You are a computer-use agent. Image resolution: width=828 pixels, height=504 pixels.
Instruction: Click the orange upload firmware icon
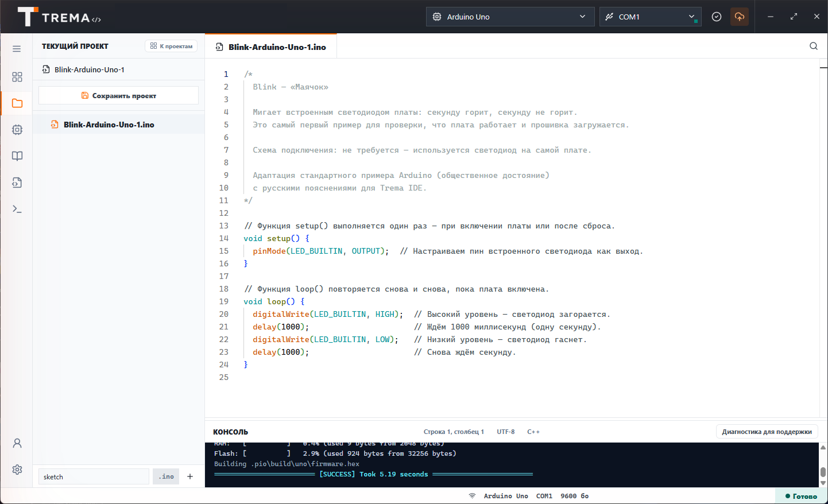click(x=740, y=17)
